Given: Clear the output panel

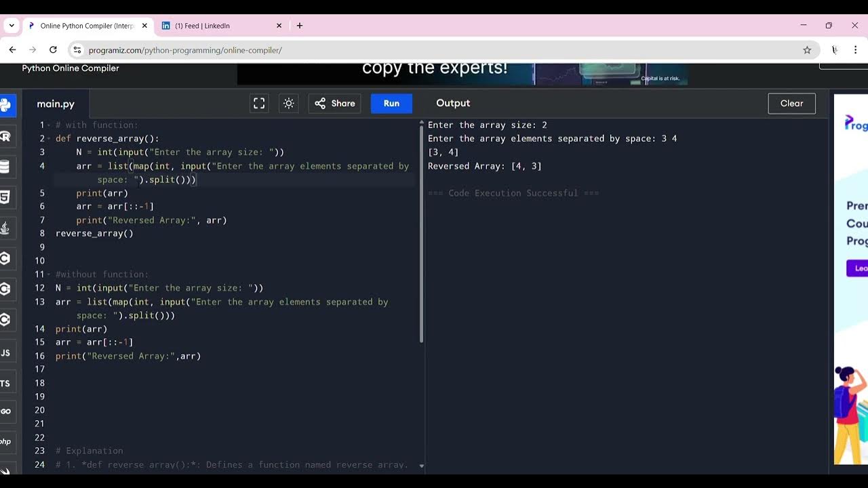Looking at the screenshot, I should [x=791, y=103].
